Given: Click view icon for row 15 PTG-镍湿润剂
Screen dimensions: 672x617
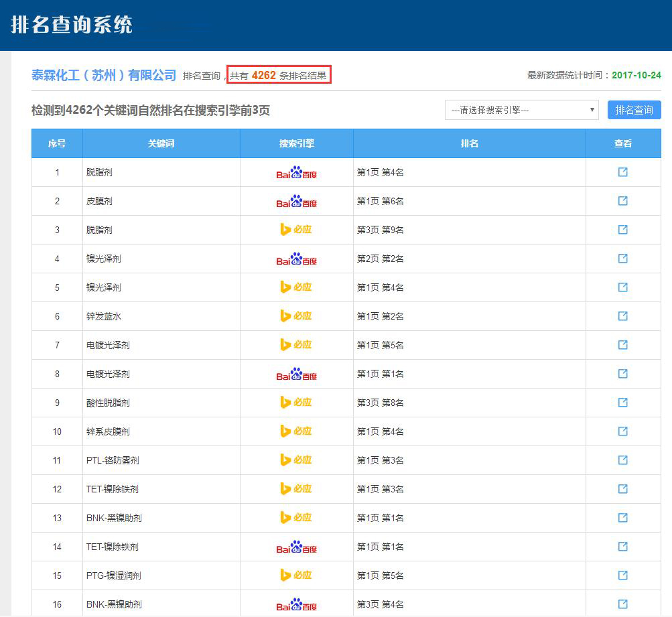Looking at the screenshot, I should point(622,575).
